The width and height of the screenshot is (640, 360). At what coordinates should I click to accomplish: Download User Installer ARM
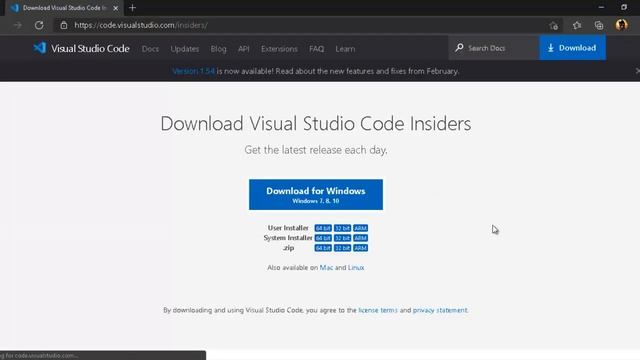click(360, 228)
